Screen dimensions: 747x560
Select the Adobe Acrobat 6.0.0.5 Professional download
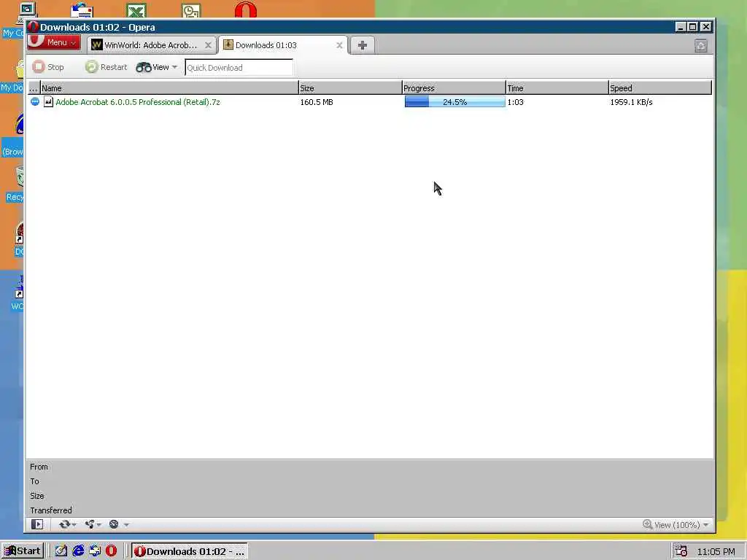tap(138, 102)
